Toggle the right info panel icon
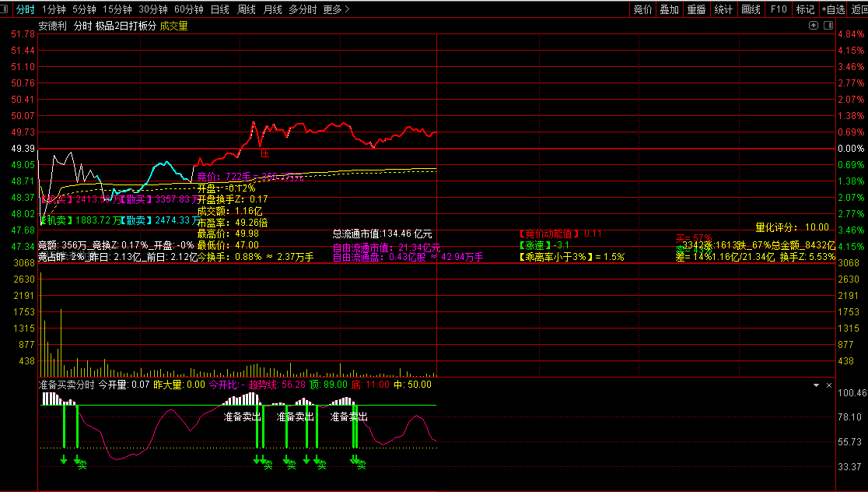Viewport: 868px width, 492px height. click(828, 26)
